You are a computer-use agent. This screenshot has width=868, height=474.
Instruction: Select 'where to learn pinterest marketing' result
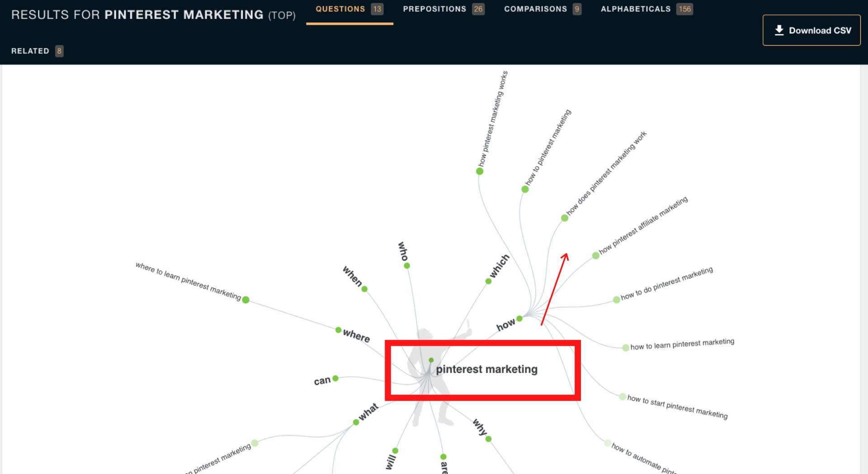click(x=189, y=281)
